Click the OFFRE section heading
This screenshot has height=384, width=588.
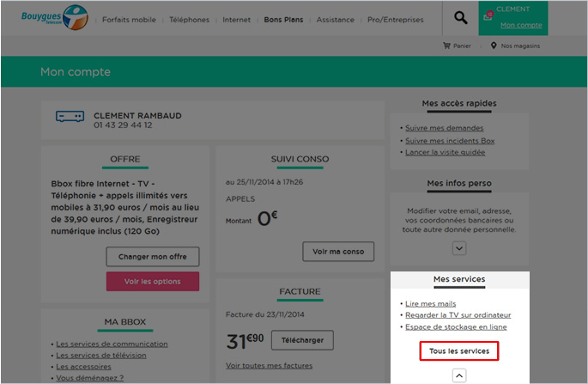(124, 159)
